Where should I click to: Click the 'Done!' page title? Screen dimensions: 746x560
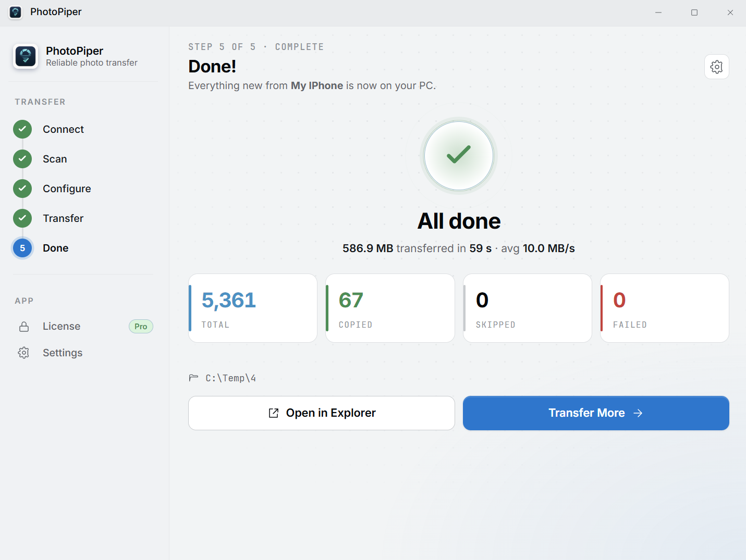(212, 66)
